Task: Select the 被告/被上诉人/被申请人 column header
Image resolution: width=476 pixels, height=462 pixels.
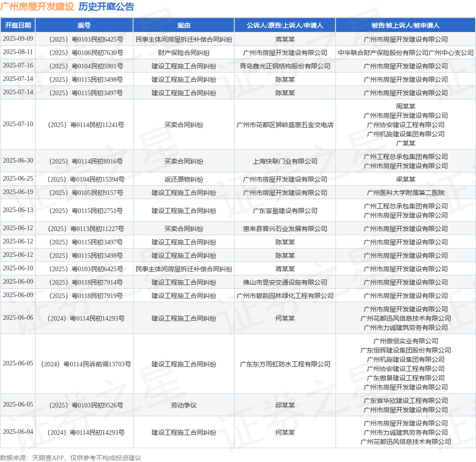Action: [x=405, y=25]
